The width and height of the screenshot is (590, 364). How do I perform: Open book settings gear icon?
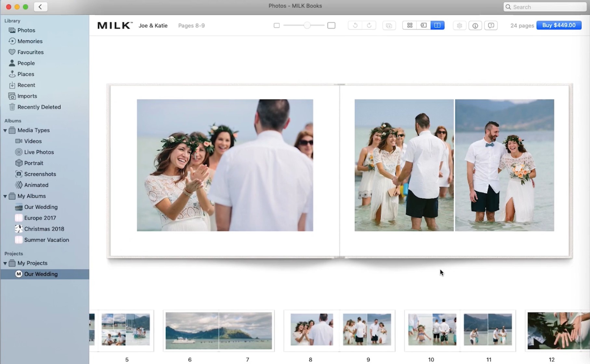click(459, 25)
